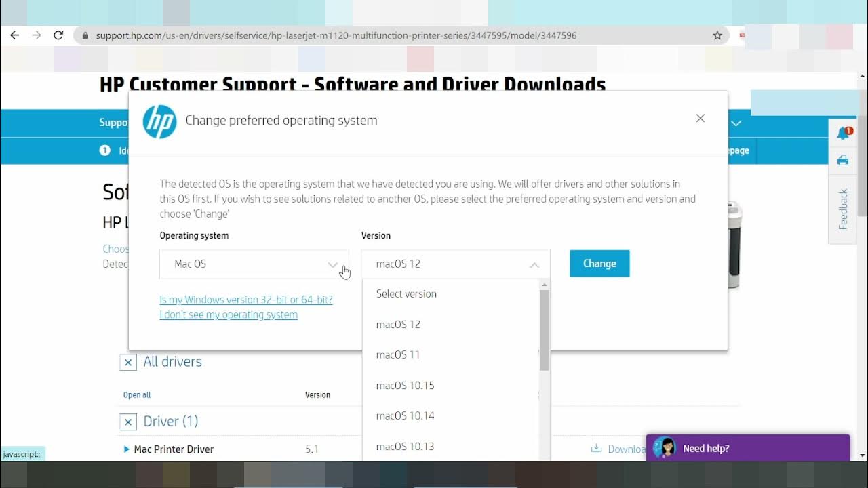The image size is (868, 488).
Task: Click the site lock icon in address bar
Action: point(85,35)
